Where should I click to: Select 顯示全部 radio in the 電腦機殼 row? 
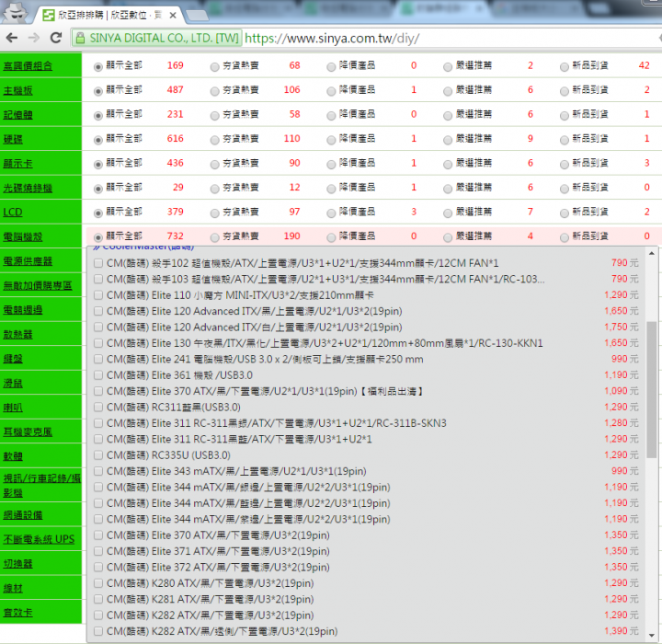pos(98,237)
